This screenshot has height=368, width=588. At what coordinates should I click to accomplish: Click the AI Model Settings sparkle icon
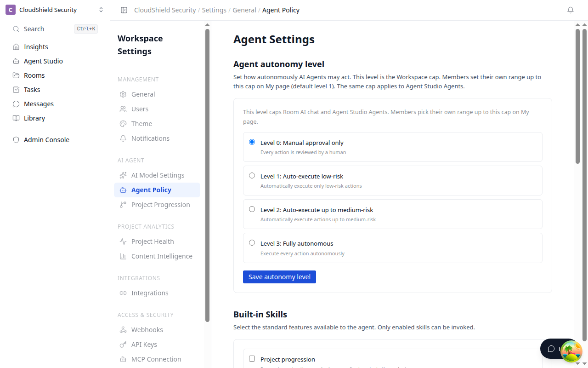click(x=123, y=175)
